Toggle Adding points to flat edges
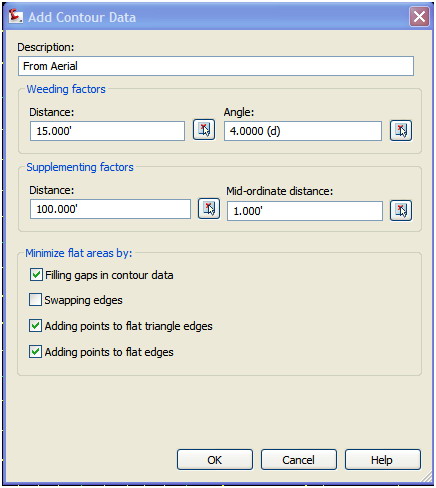Screen dimensions: 436x488 [x=35, y=352]
